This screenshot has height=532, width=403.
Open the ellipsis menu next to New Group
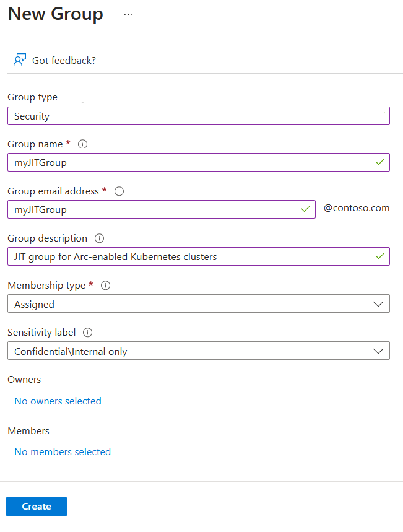point(128,15)
